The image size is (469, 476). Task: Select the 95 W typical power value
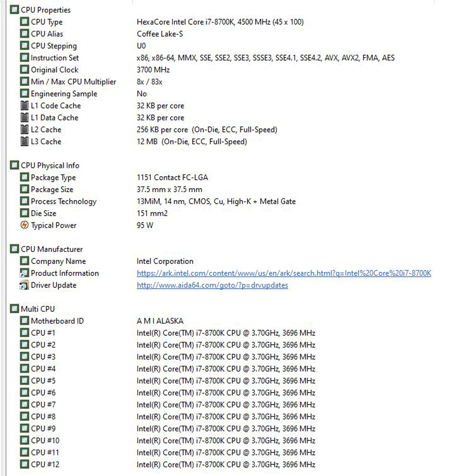145,225
